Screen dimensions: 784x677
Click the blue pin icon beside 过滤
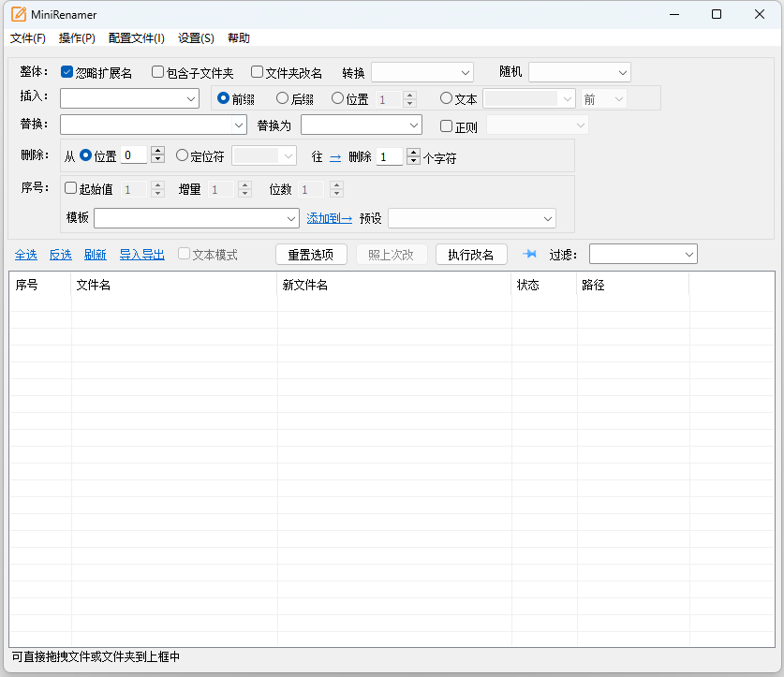pyautogui.click(x=529, y=254)
